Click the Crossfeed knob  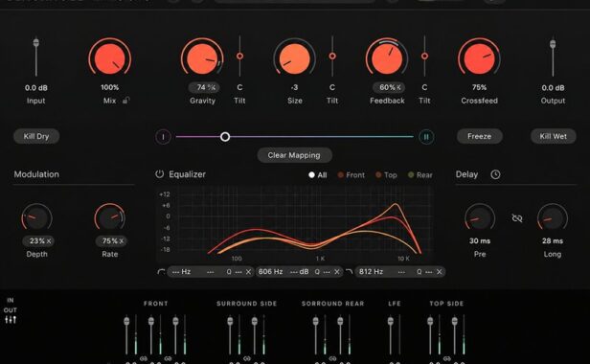tap(479, 58)
